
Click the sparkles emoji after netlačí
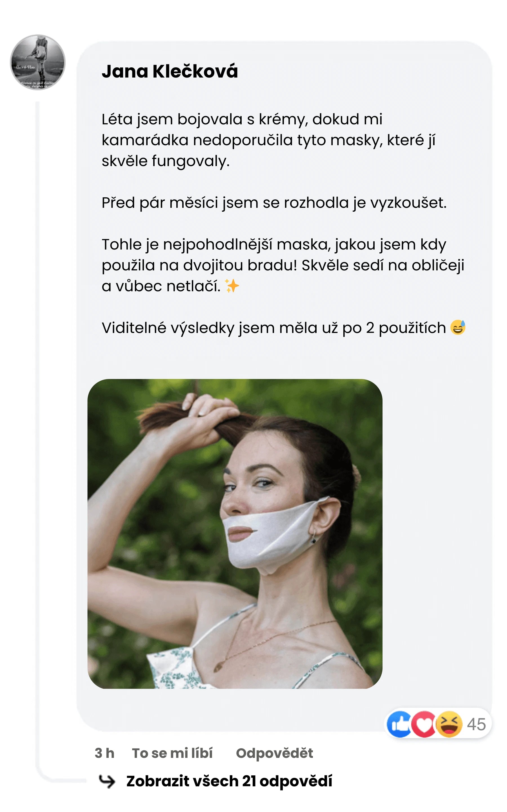(x=232, y=286)
